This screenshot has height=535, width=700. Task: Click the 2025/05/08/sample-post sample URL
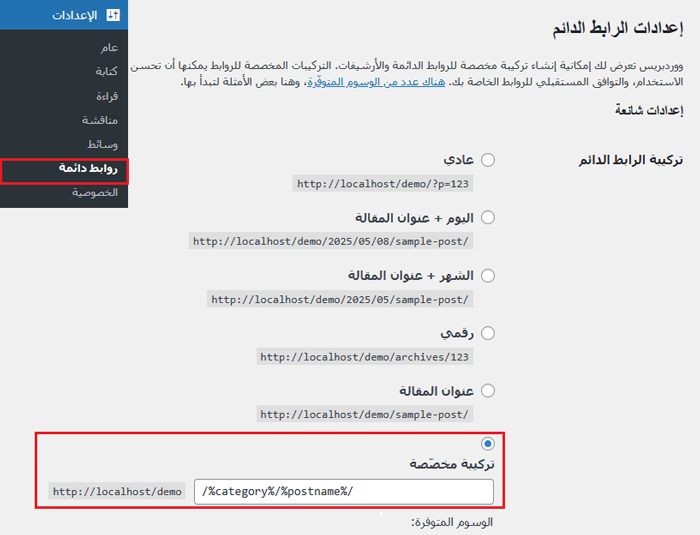click(x=331, y=241)
